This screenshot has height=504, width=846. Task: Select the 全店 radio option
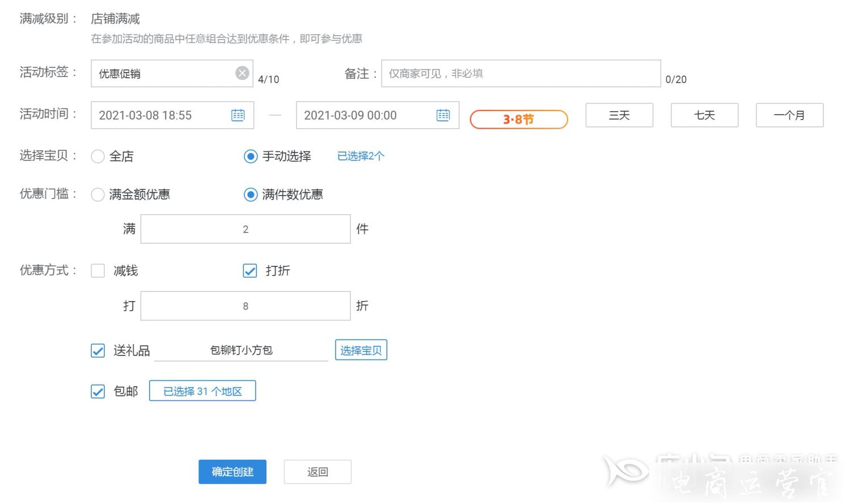coord(98,156)
